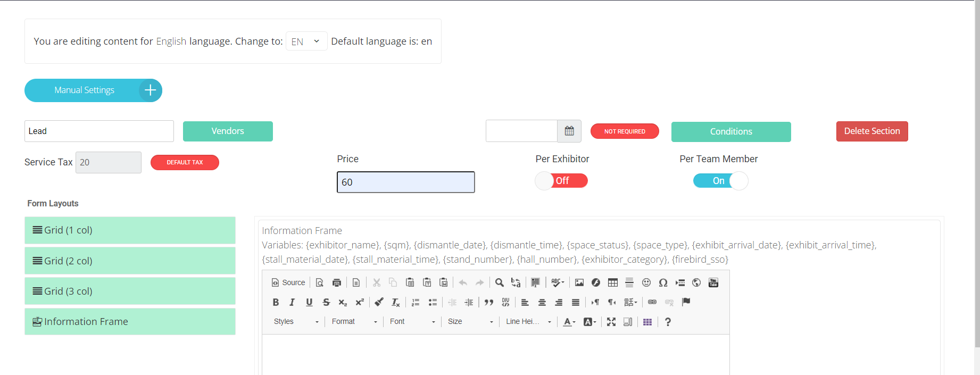
Task: Turn off the Per Team Member switch
Action: pyautogui.click(x=720, y=181)
